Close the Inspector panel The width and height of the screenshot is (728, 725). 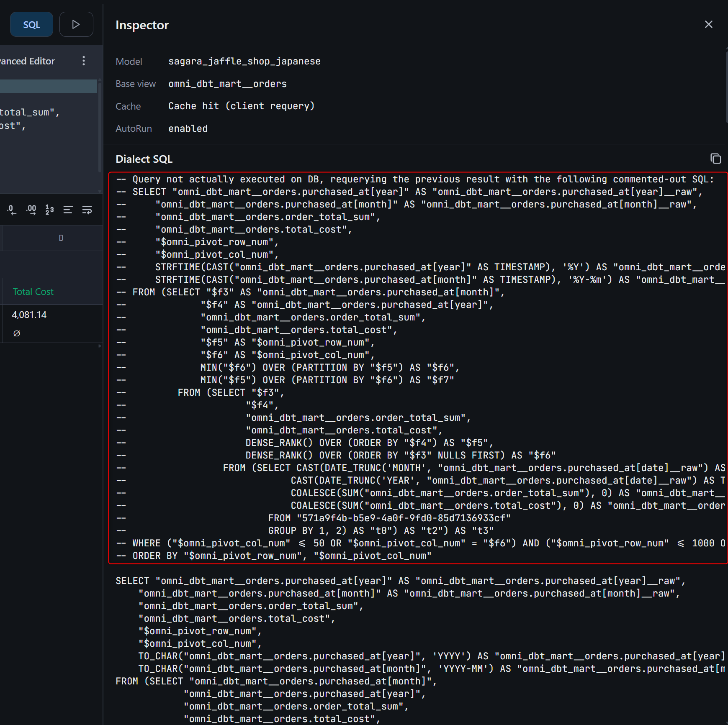708,25
